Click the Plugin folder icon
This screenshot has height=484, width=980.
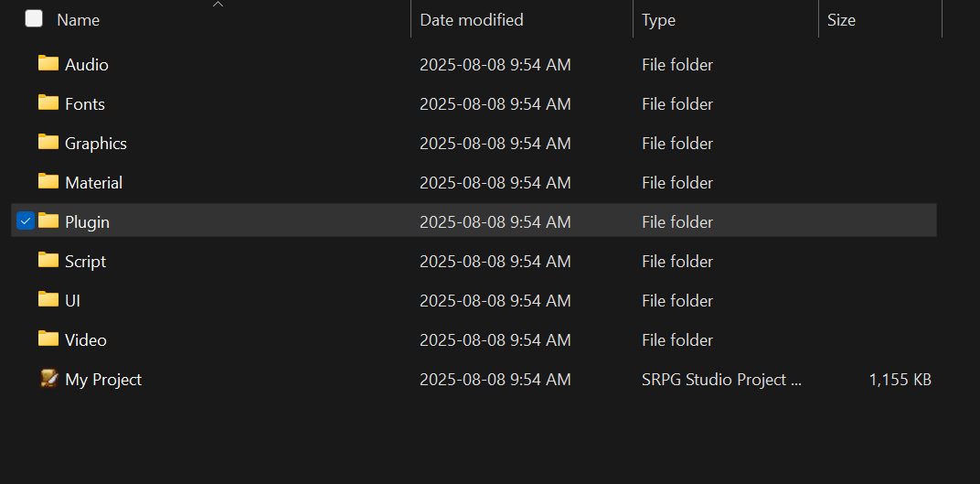coord(48,220)
